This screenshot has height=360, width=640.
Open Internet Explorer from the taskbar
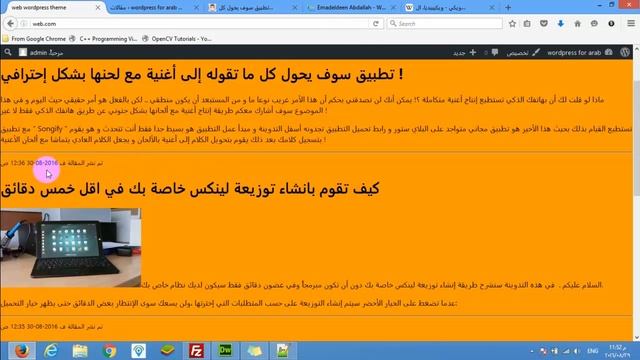tap(51, 351)
